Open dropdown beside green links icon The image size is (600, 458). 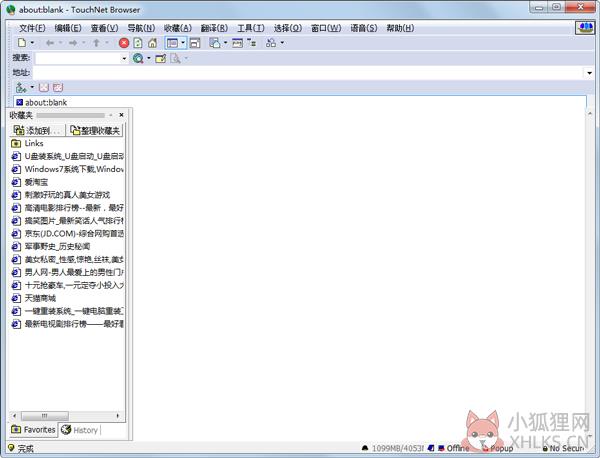point(32,87)
